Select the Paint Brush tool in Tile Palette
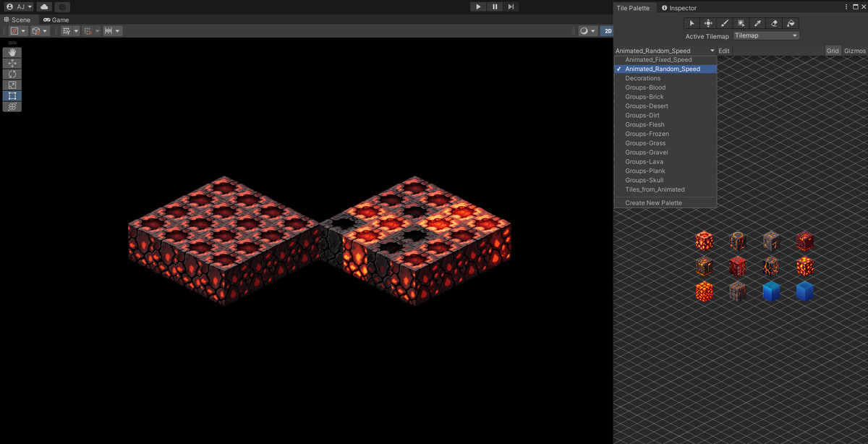This screenshot has width=868, height=444. click(724, 23)
